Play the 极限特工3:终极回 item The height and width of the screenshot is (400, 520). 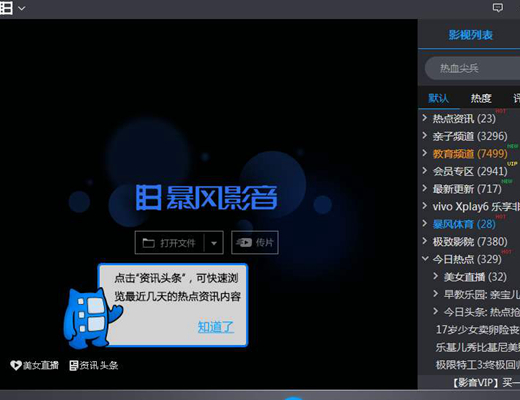pos(478,365)
